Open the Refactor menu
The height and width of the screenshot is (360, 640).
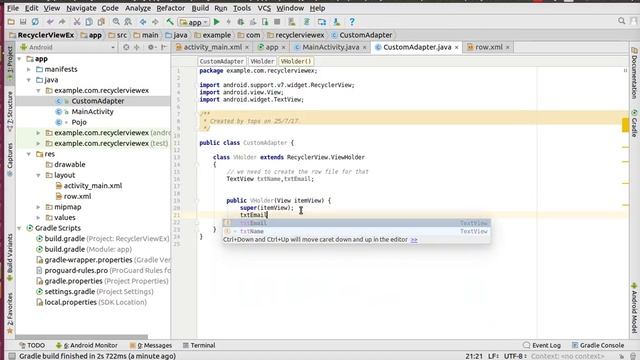171,8
